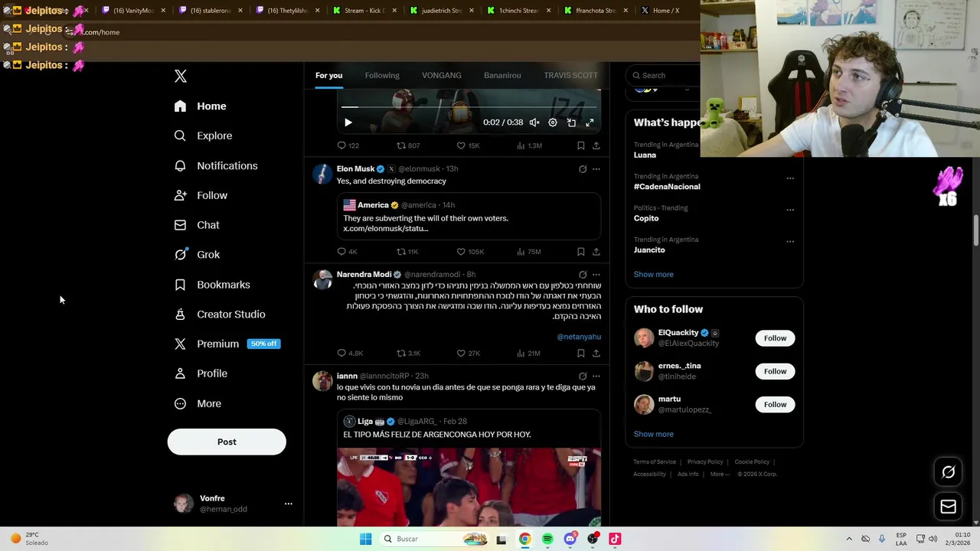Share Narendra Modi's post
The image size is (980, 551).
596,354
